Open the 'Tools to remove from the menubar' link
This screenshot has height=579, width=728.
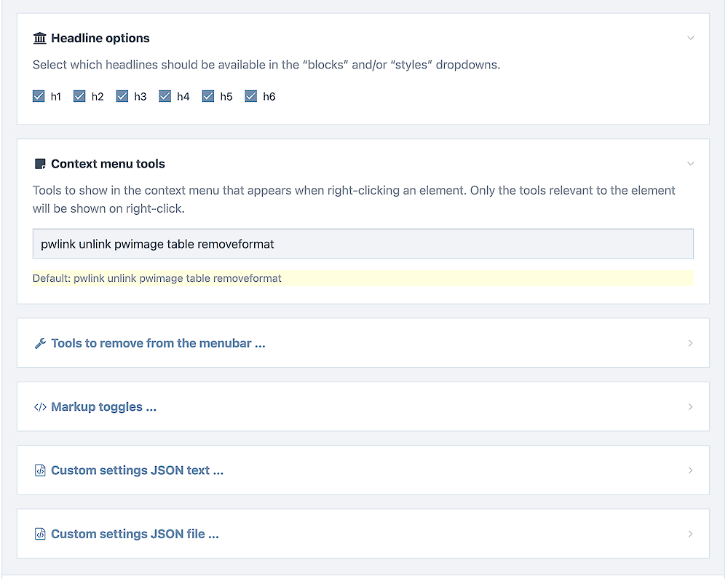pos(158,343)
